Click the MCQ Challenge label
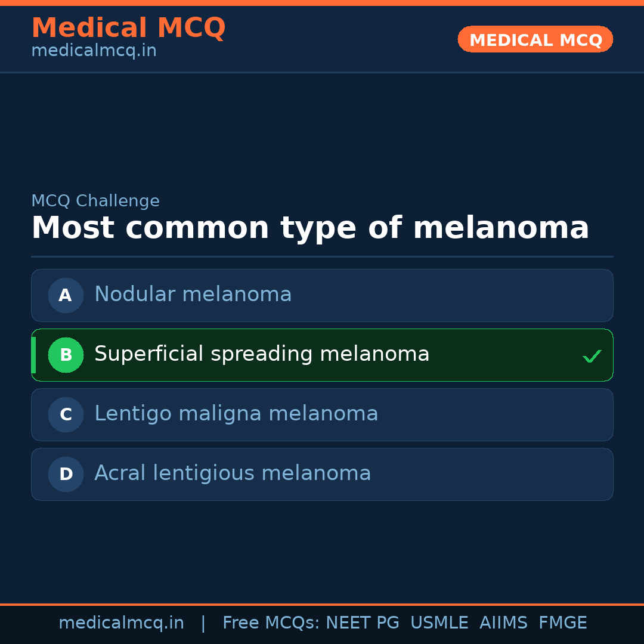644x644 pixels. 95,201
